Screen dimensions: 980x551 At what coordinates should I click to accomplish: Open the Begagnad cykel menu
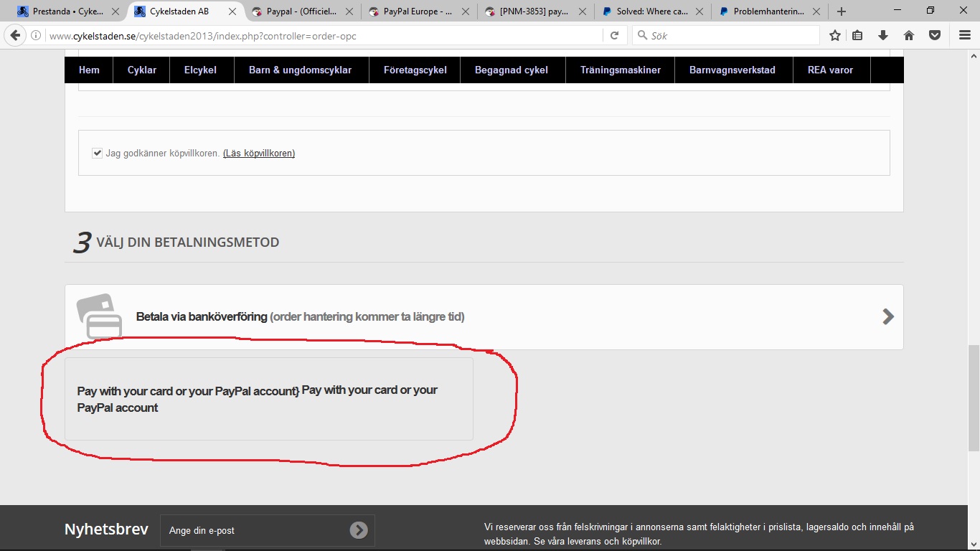[512, 70]
